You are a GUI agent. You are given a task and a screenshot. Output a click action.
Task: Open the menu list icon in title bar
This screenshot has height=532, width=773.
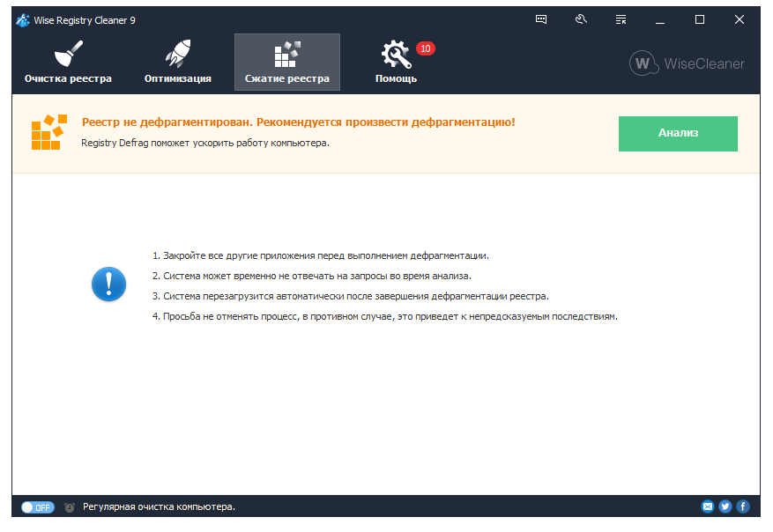coord(621,19)
